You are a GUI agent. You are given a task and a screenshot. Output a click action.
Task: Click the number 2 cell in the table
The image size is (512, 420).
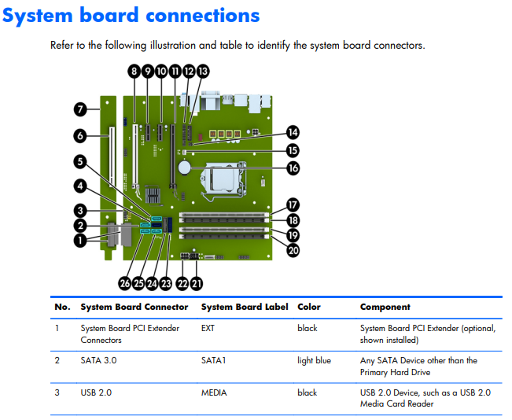(x=57, y=360)
